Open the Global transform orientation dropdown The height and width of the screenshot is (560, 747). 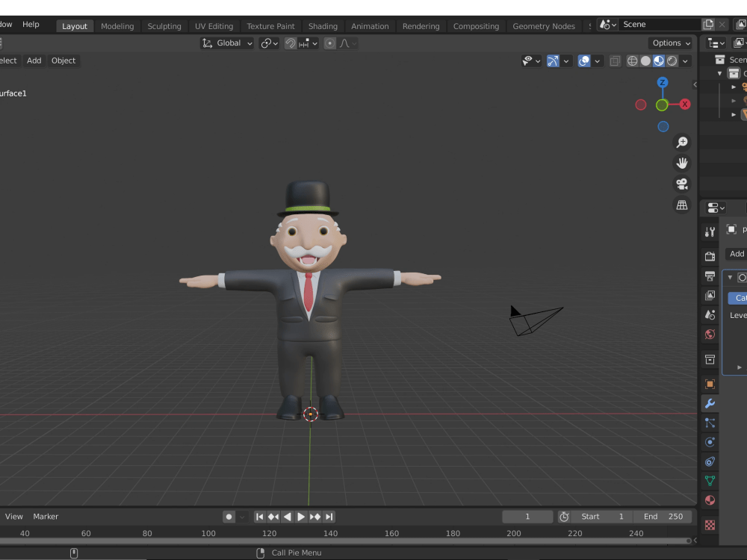pos(227,43)
